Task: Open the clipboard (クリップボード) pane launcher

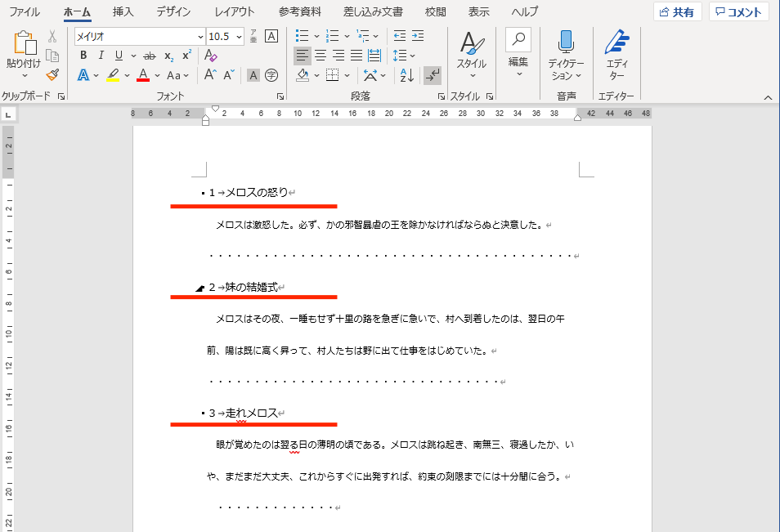Action: tap(61, 96)
